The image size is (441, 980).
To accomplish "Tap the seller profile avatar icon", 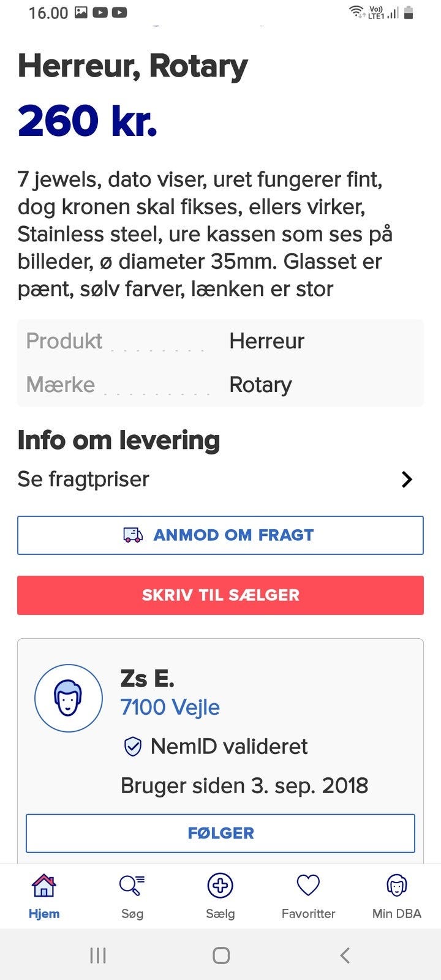I will 69,698.
